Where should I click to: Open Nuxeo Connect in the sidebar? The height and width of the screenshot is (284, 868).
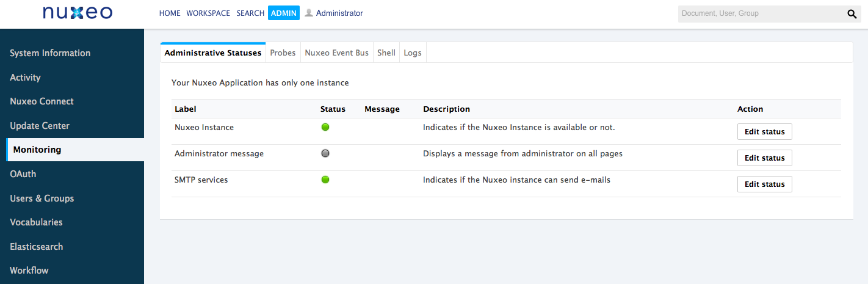[x=42, y=101]
